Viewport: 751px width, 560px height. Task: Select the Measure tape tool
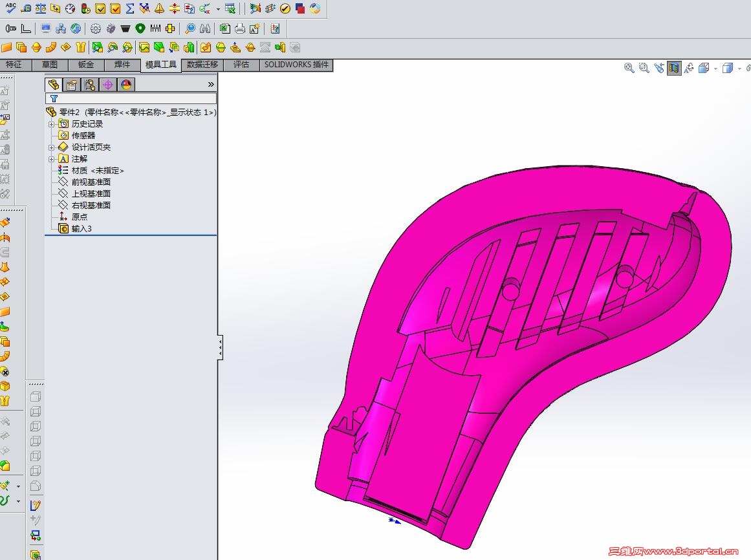tap(27, 8)
